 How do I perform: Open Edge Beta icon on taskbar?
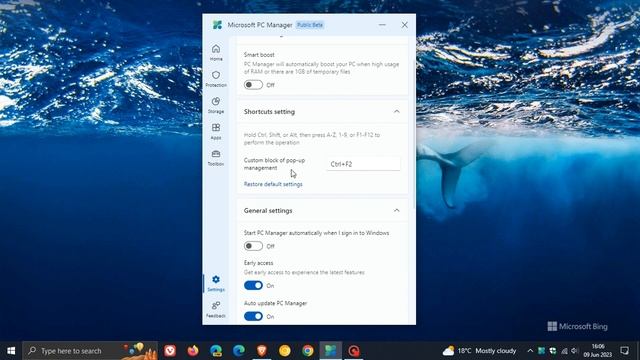[x=216, y=351]
